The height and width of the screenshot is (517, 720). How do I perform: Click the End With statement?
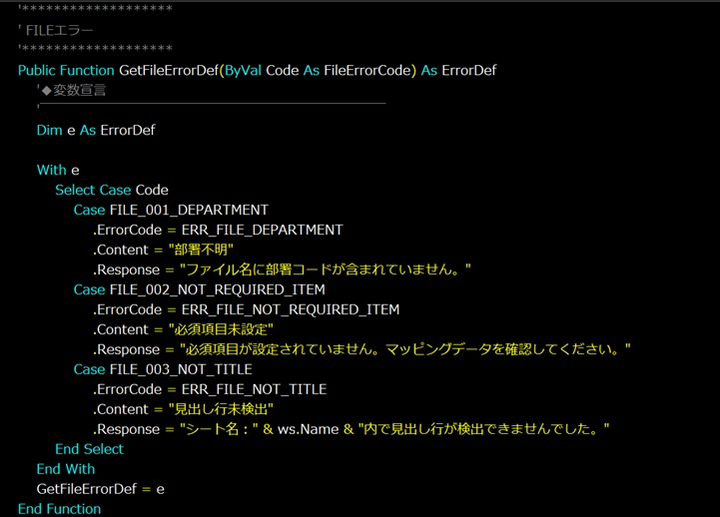pos(65,469)
